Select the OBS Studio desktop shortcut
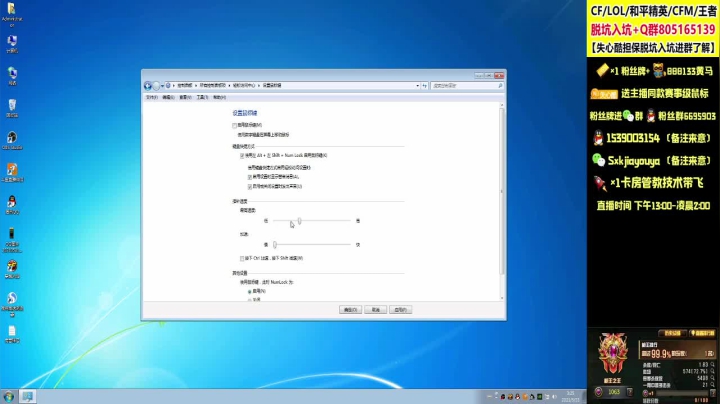 point(12,140)
